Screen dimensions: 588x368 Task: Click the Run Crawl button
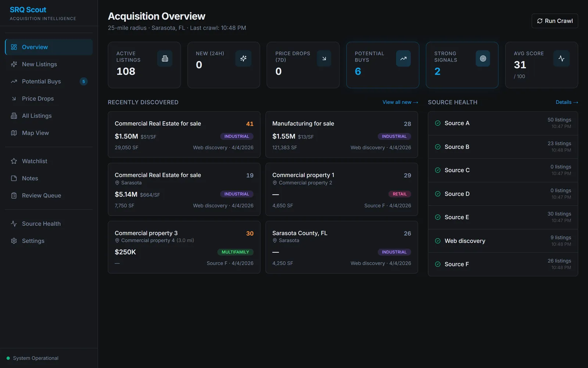click(555, 21)
